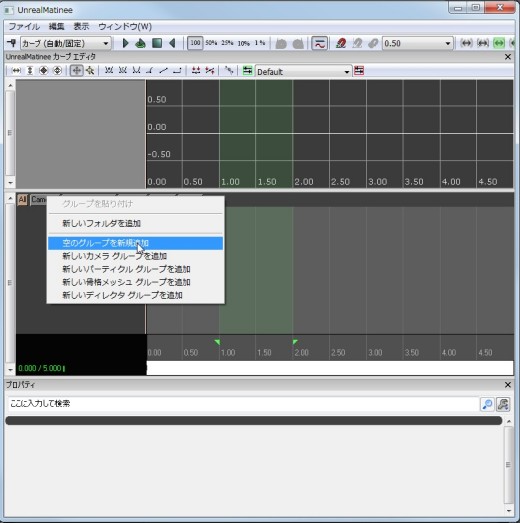The height and width of the screenshot is (523, 520).
Task: Click Fit View to Sequence icon
Action: pos(466,43)
